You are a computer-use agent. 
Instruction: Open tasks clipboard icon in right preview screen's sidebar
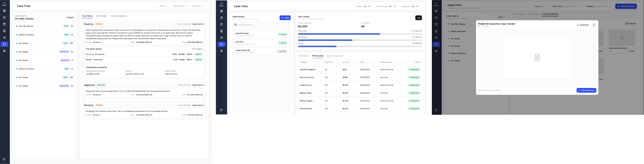(436, 18)
